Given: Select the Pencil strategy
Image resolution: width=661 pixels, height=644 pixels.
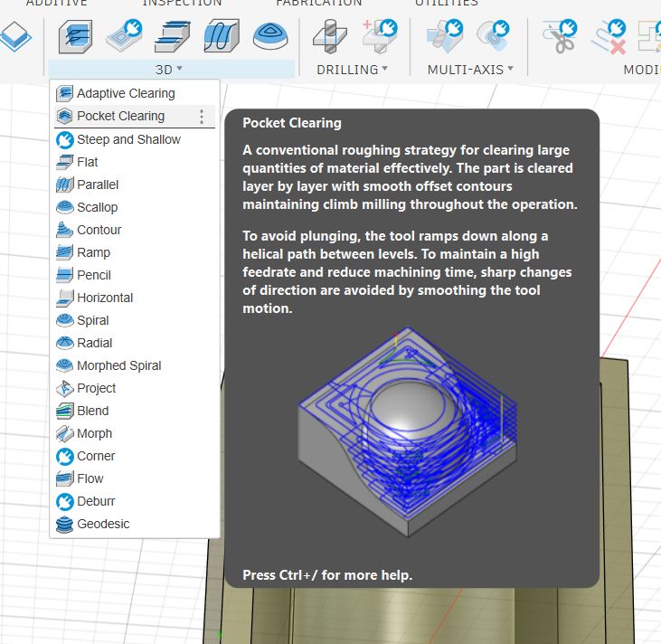Looking at the screenshot, I should [x=134, y=275].
